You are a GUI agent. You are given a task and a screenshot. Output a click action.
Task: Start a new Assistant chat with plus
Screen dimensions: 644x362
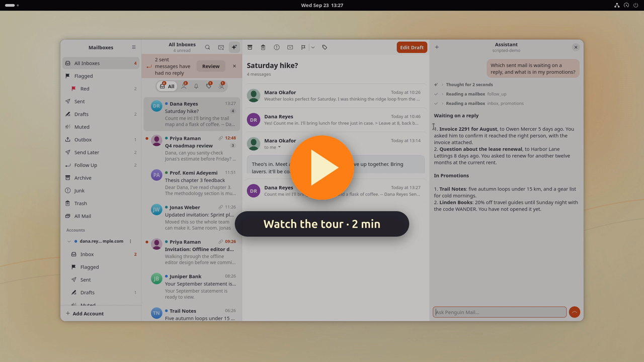437,47
